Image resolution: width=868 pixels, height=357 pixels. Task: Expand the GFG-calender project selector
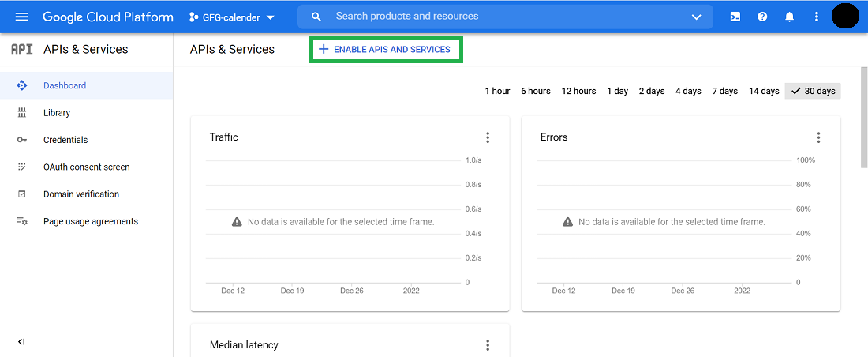pos(233,17)
